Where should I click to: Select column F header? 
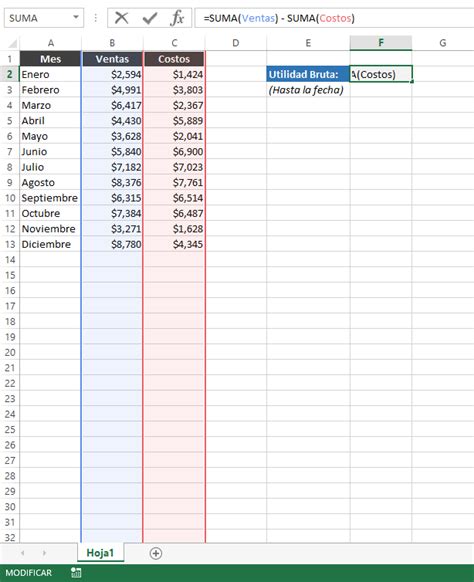[381, 43]
